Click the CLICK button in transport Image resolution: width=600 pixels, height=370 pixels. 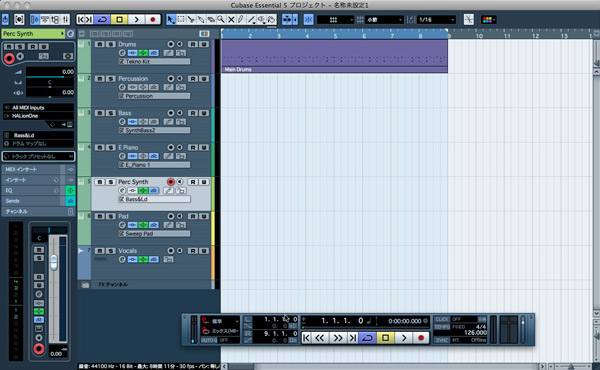pos(442,319)
